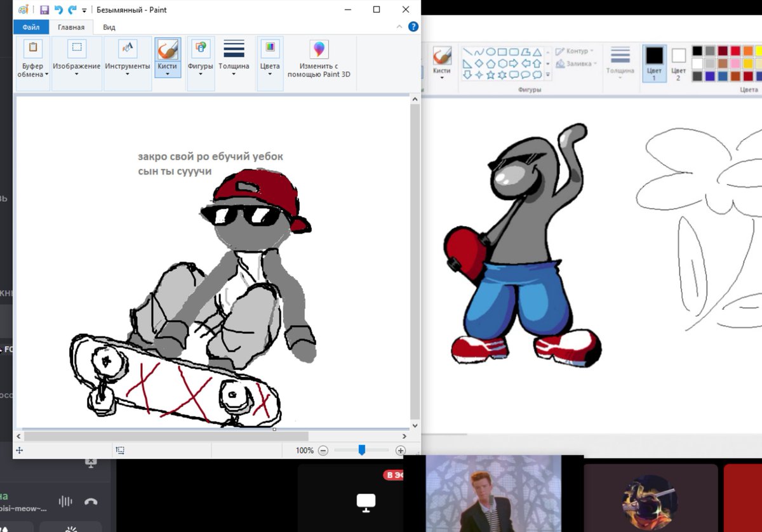Select the right triangle shape in background Paint

pyautogui.click(x=467, y=63)
